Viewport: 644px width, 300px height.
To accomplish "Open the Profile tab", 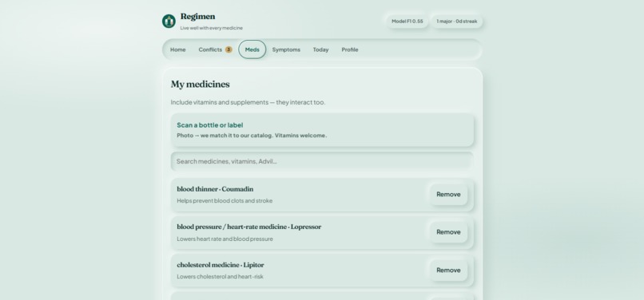I will (x=350, y=49).
